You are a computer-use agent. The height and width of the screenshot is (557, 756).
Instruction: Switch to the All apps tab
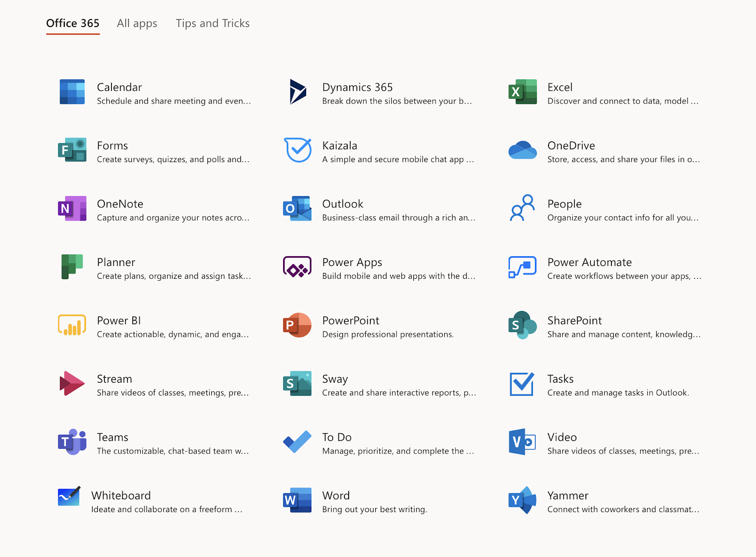click(x=137, y=24)
